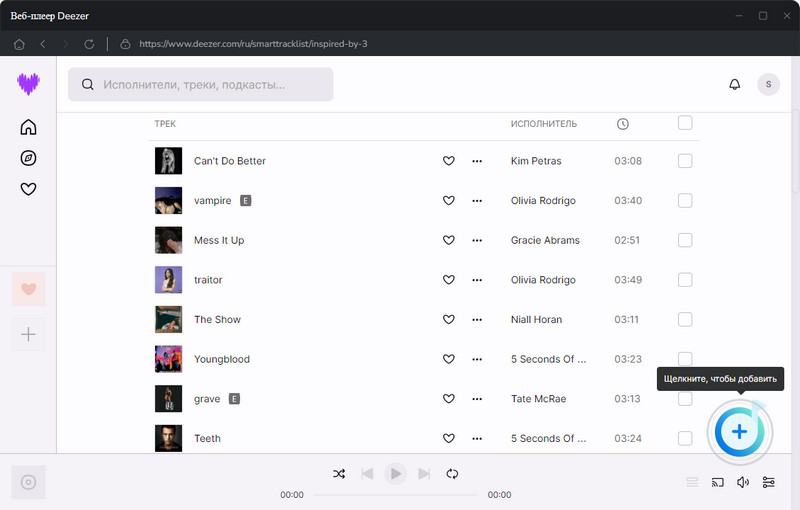Like the track grave
This screenshot has height=510, width=800.
point(448,399)
